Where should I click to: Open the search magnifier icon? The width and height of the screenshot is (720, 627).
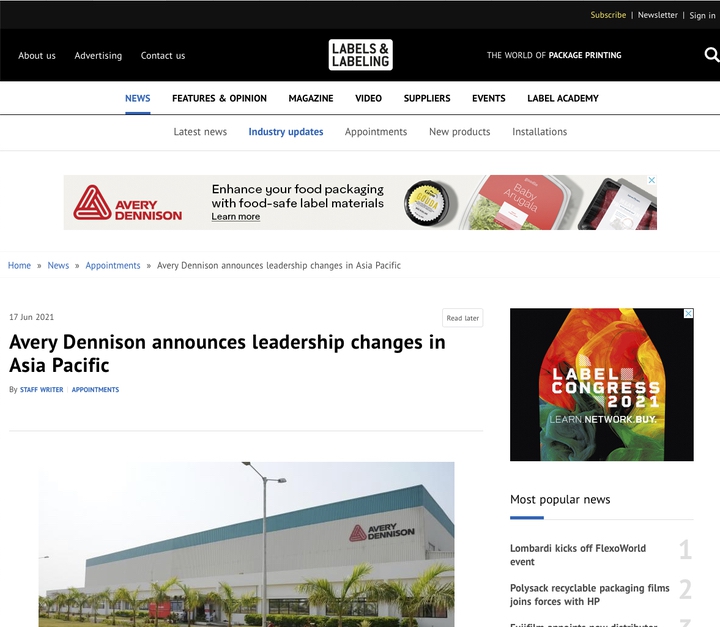coord(712,55)
